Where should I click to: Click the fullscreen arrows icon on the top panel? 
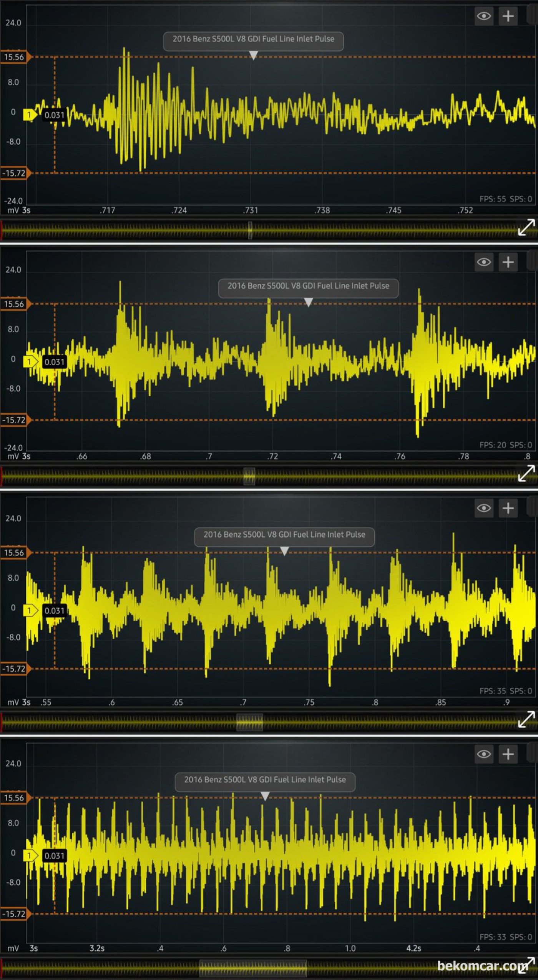tap(526, 228)
